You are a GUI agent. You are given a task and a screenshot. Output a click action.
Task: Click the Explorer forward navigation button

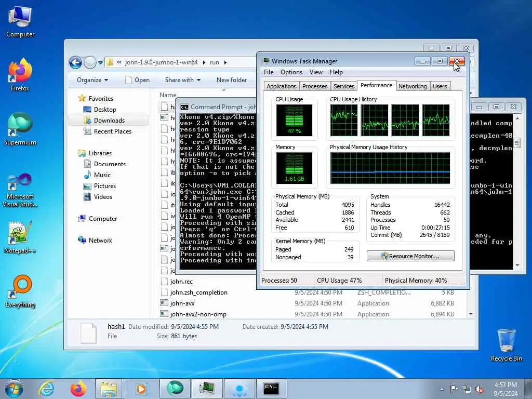point(90,62)
